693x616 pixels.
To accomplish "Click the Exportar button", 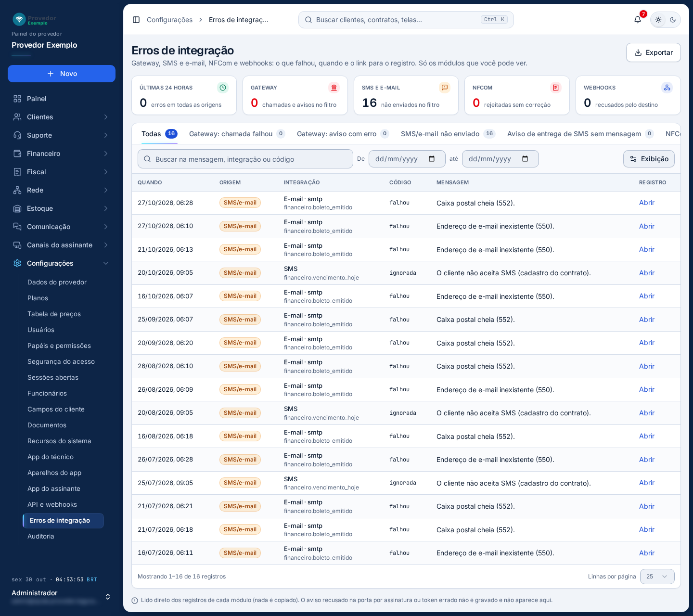I will (654, 52).
